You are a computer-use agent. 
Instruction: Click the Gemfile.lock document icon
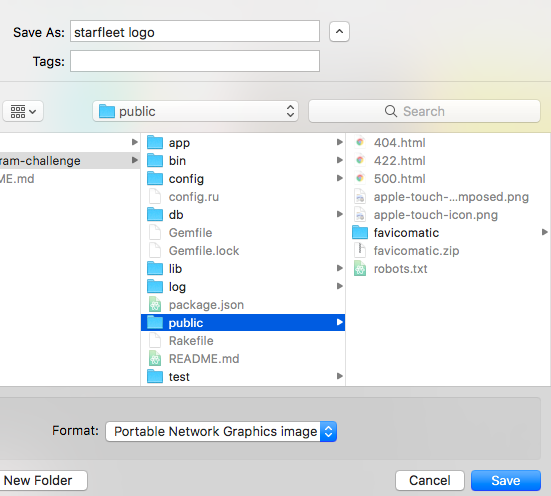155,251
